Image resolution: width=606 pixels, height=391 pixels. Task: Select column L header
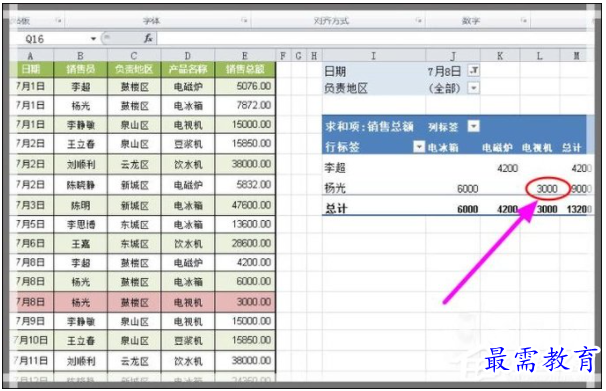click(x=540, y=56)
